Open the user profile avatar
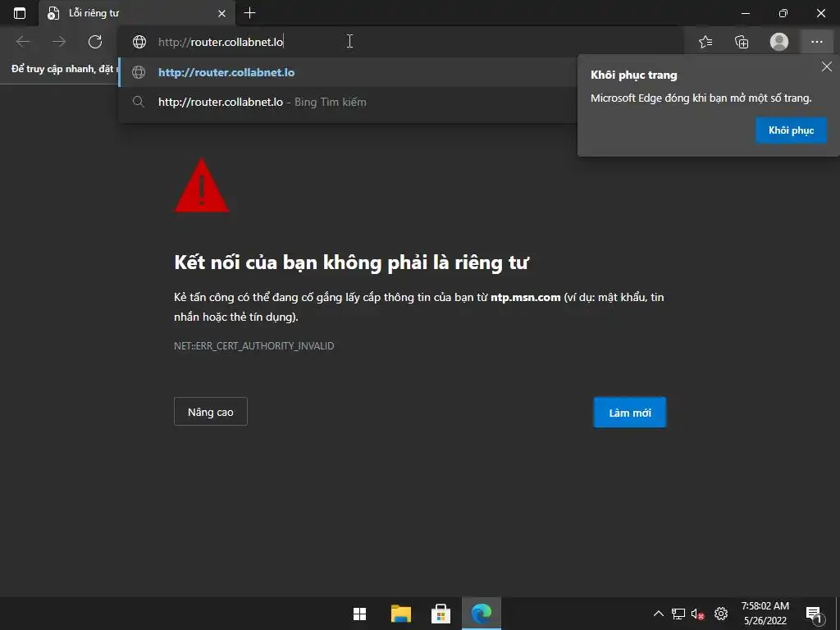The image size is (840, 630). point(779,41)
